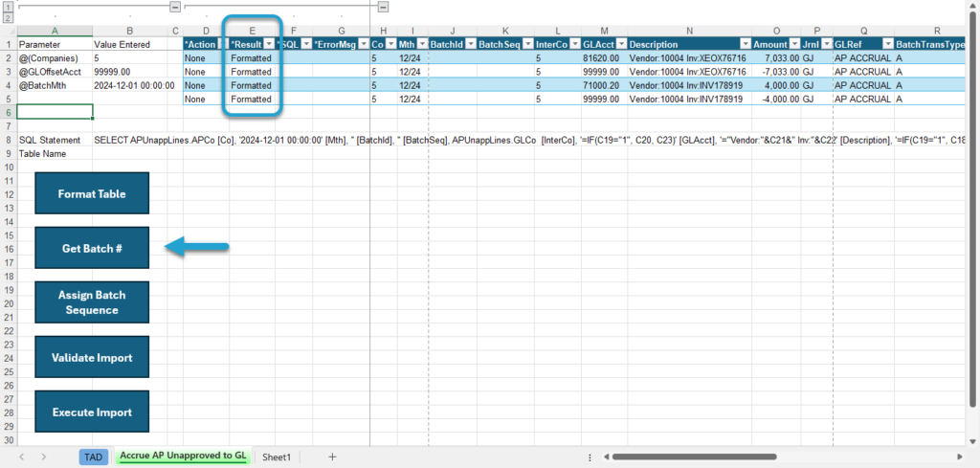Open the BatchId column filter dropdown
This screenshot has height=468, width=980.
point(470,44)
